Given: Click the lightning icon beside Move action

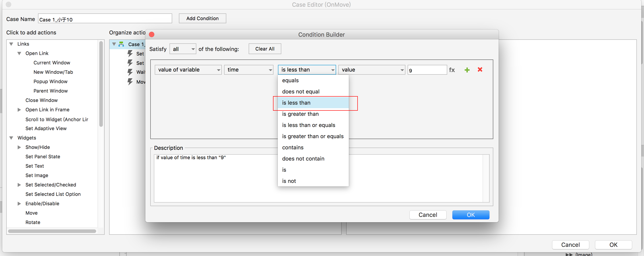Looking at the screenshot, I should tap(130, 82).
